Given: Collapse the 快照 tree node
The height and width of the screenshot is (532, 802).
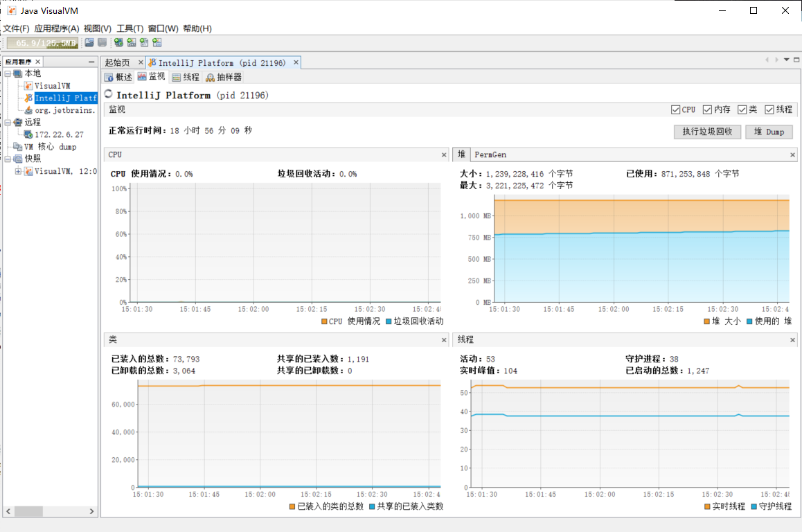Looking at the screenshot, I should pyautogui.click(x=8, y=159).
